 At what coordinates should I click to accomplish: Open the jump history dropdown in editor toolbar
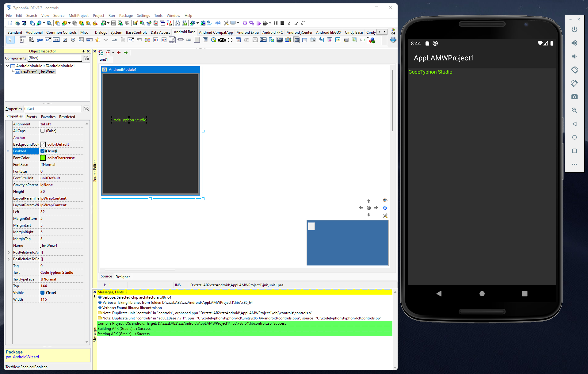(113, 53)
